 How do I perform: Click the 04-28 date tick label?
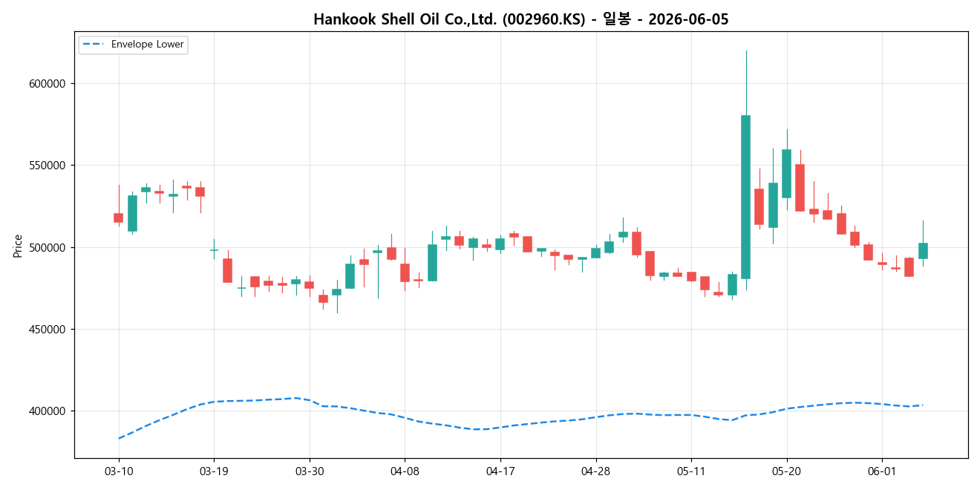[x=595, y=471]
